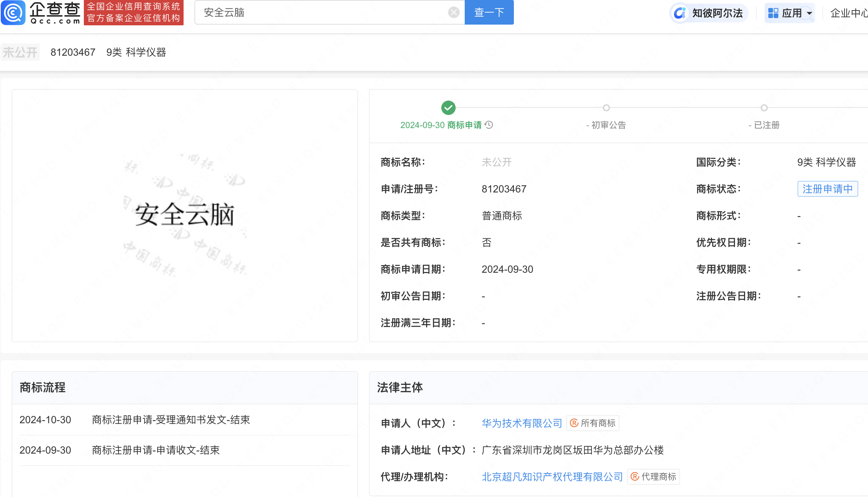Click the history clock icon beside 商标申请
Image resolution: width=868 pixels, height=497 pixels.
click(x=489, y=125)
